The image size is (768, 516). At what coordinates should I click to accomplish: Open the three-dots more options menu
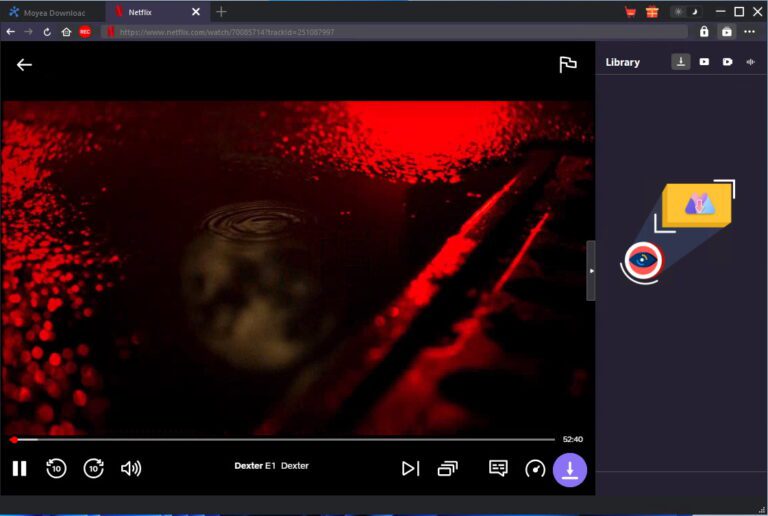coord(749,32)
